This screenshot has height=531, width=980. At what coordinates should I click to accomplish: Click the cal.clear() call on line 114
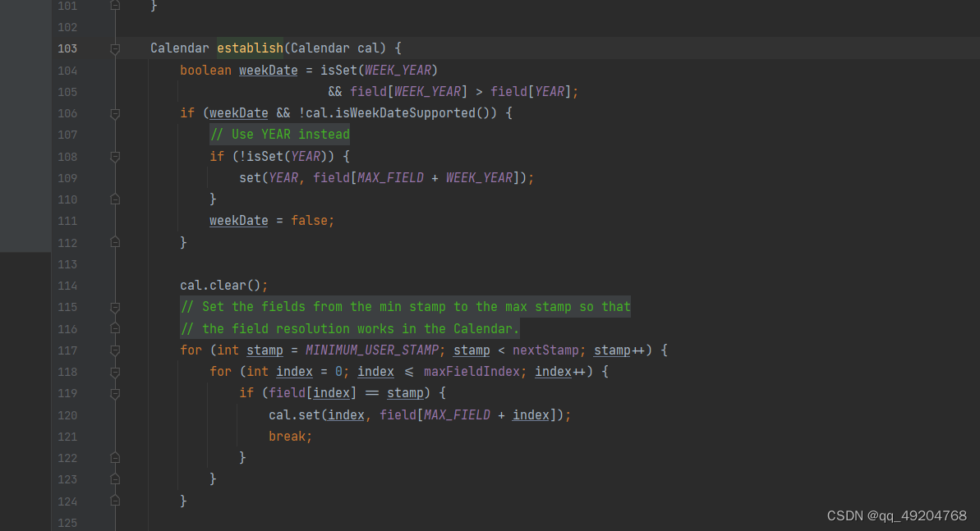pos(223,285)
